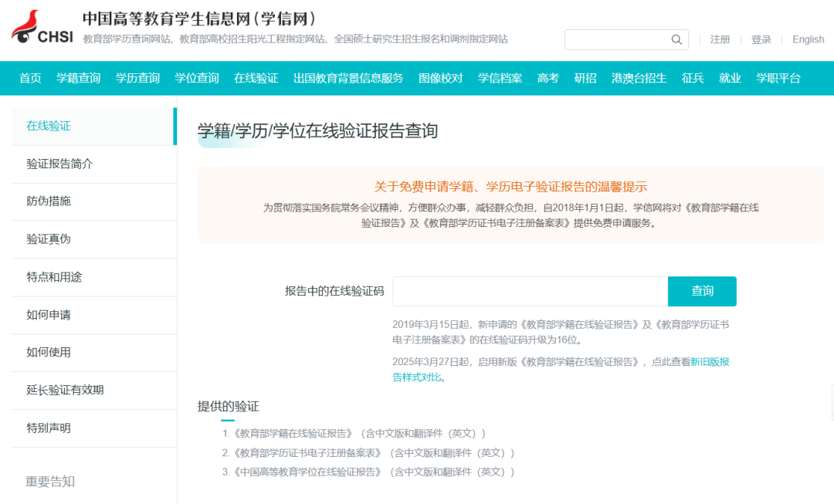Image resolution: width=834 pixels, height=504 pixels.
Task: Open 学职平台 navigation item
Action: click(x=778, y=78)
